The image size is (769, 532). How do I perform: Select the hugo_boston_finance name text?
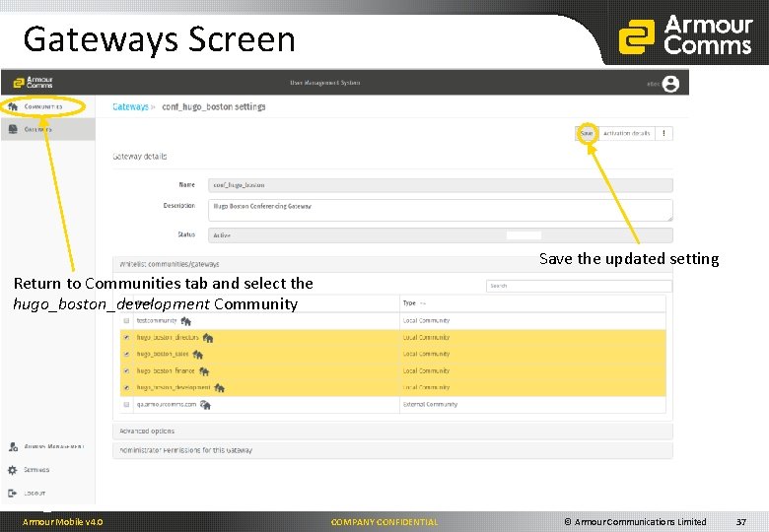pos(166,370)
